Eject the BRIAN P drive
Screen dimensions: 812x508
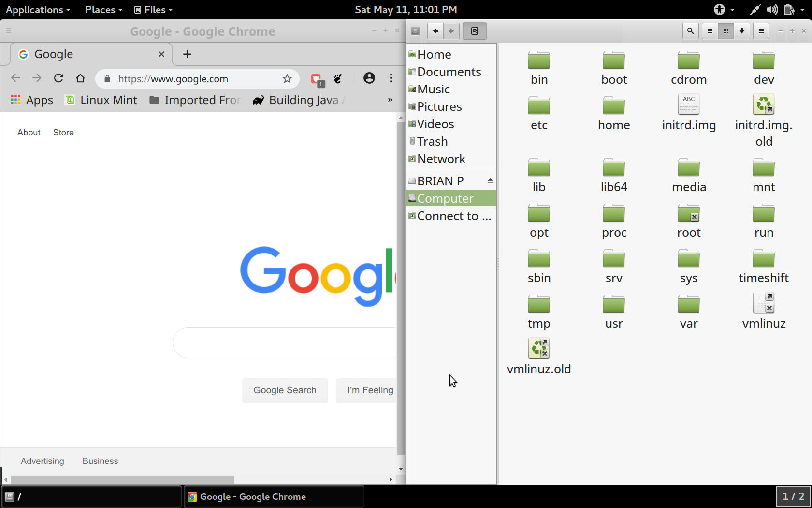pos(490,180)
